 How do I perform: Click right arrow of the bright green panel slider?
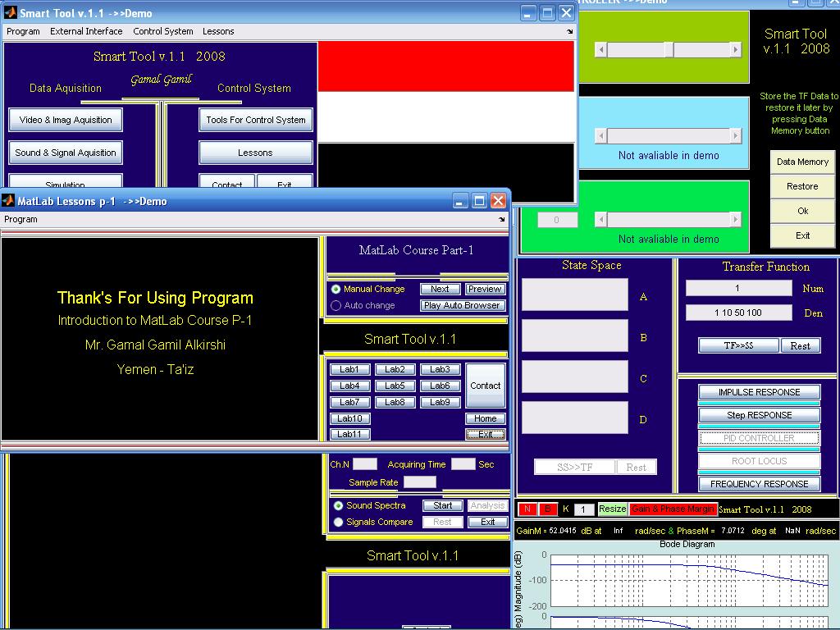736,219
